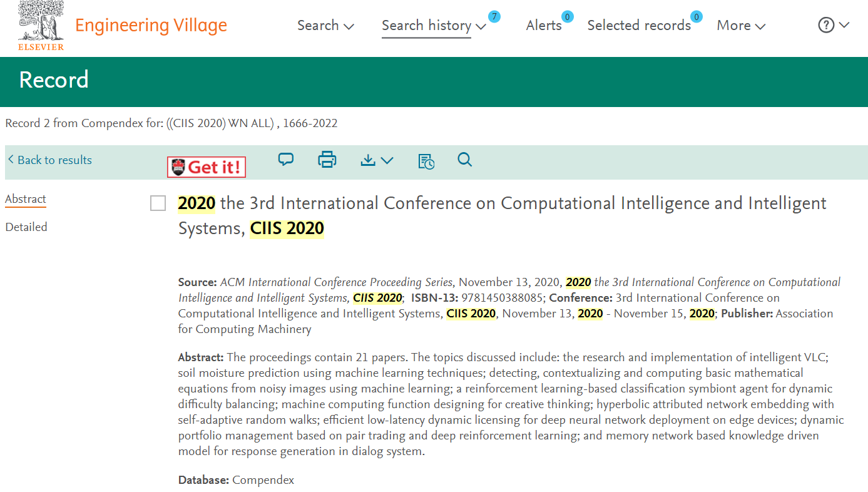Image resolution: width=868 pixels, height=492 pixels.
Task: Open Selected records
Action: pos(639,26)
